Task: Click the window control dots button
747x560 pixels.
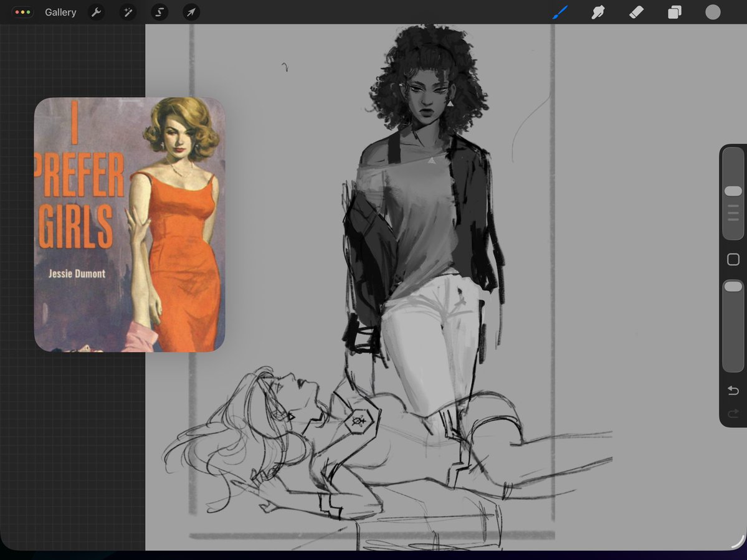Action: 22,12
